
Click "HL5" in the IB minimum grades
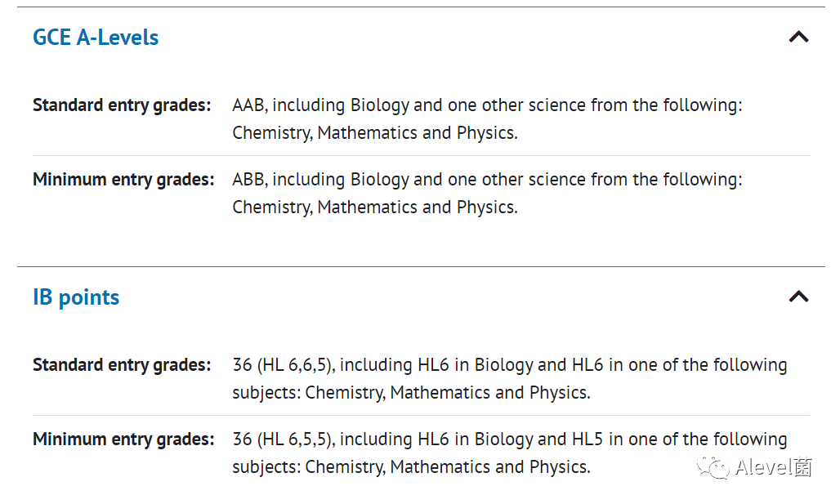(x=588, y=439)
